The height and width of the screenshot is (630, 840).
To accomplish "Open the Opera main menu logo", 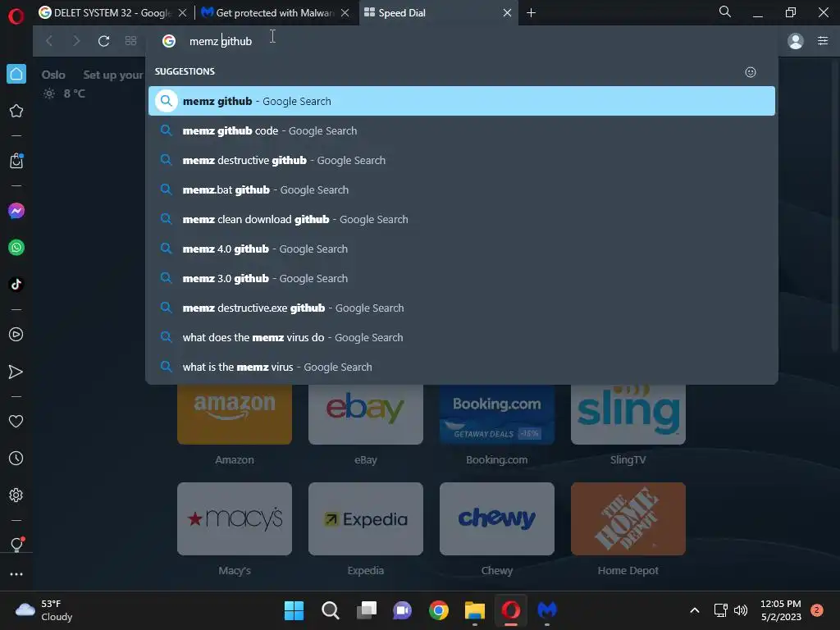I will 16,16.
